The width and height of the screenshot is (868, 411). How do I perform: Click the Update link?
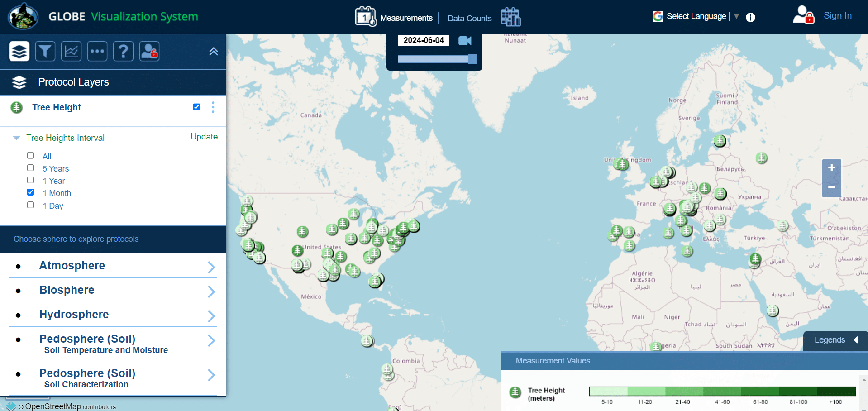click(204, 137)
